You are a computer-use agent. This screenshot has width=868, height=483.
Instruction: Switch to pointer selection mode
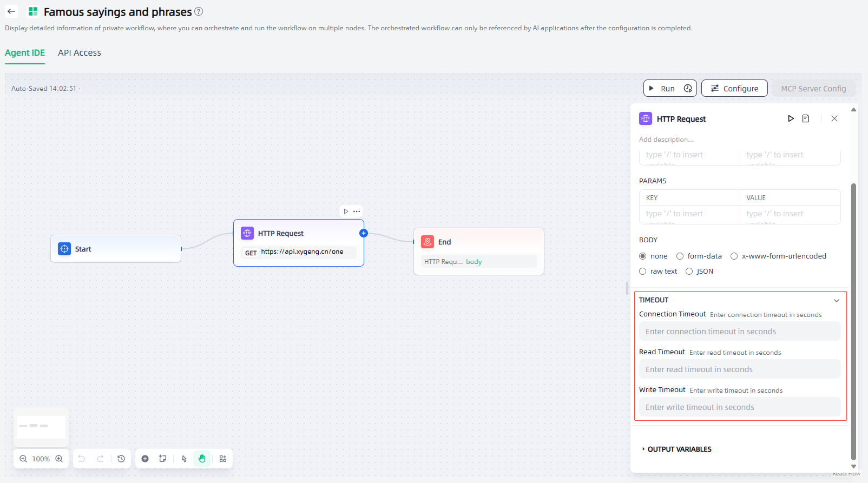click(x=184, y=459)
